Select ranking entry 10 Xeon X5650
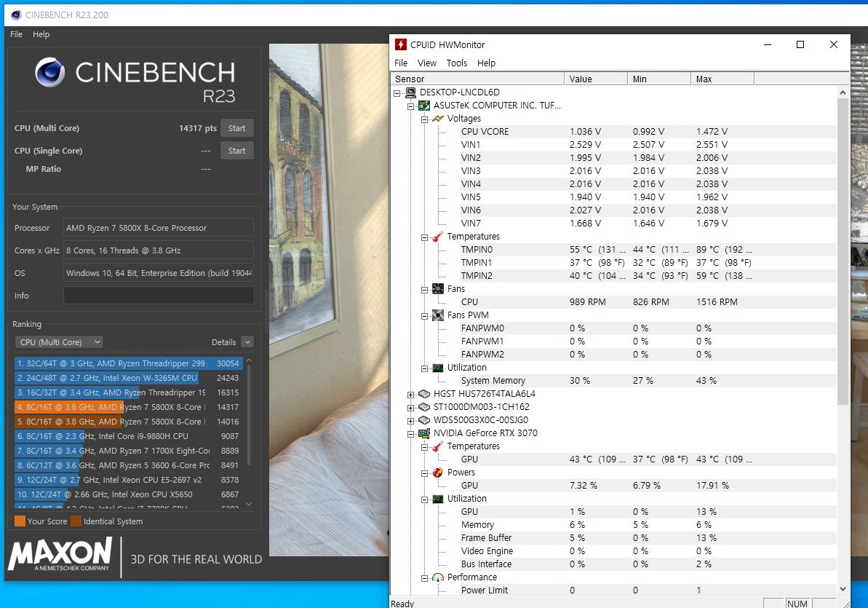This screenshot has width=868, height=608. click(129, 494)
